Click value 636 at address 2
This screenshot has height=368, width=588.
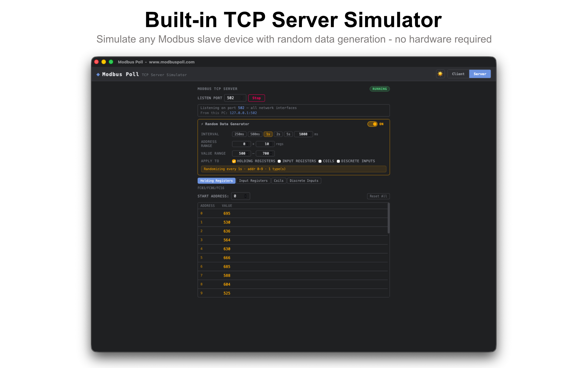227,231
